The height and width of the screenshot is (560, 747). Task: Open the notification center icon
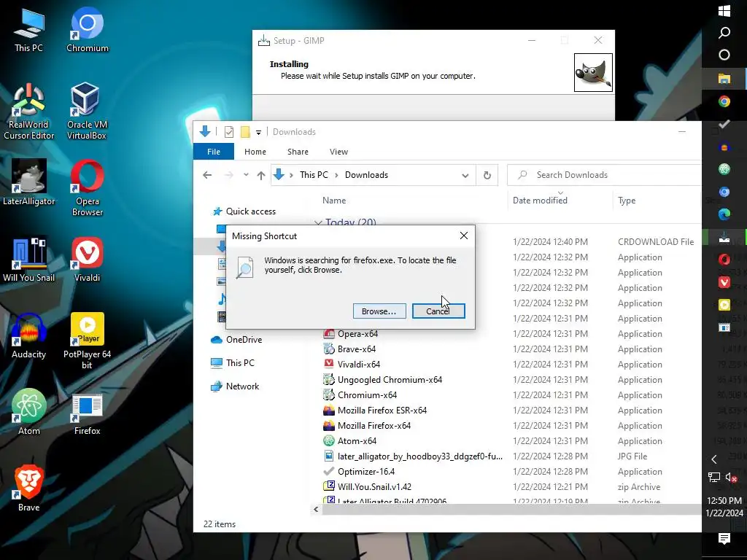click(724, 539)
